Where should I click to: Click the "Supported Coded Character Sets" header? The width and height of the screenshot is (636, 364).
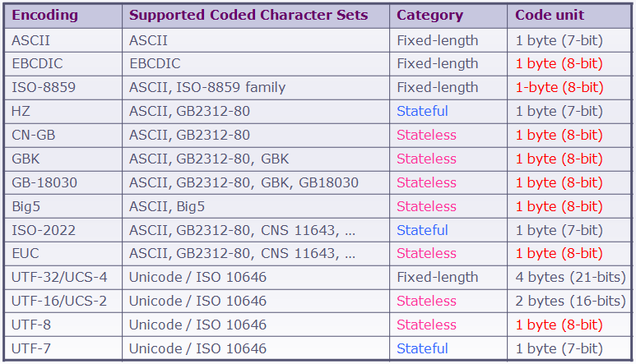click(248, 16)
